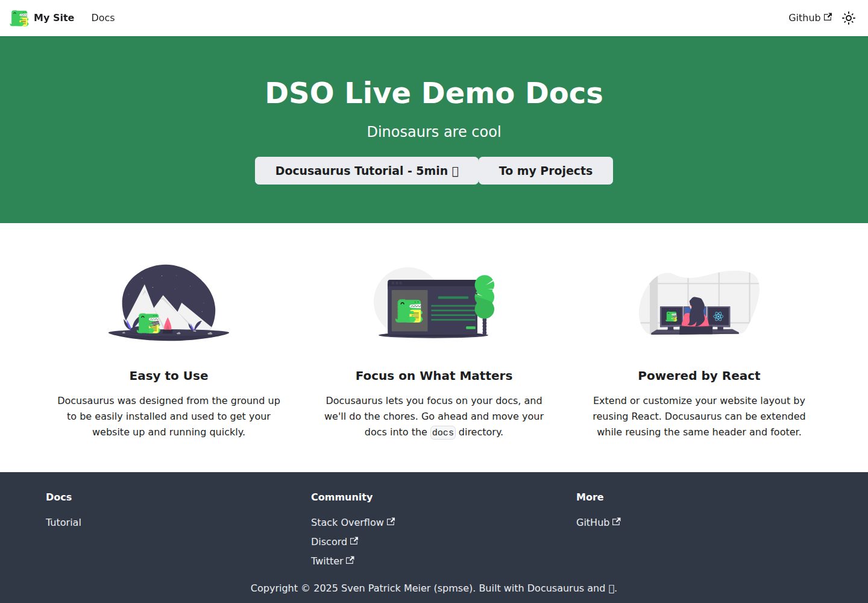868x603 pixels.
Task: Select the Easy to Use heading
Action: click(x=169, y=376)
